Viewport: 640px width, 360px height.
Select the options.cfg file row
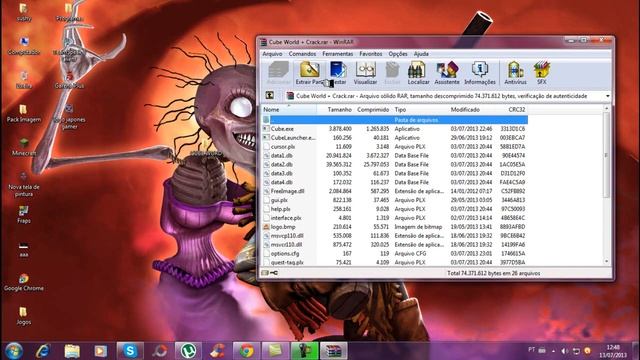click(x=395, y=253)
